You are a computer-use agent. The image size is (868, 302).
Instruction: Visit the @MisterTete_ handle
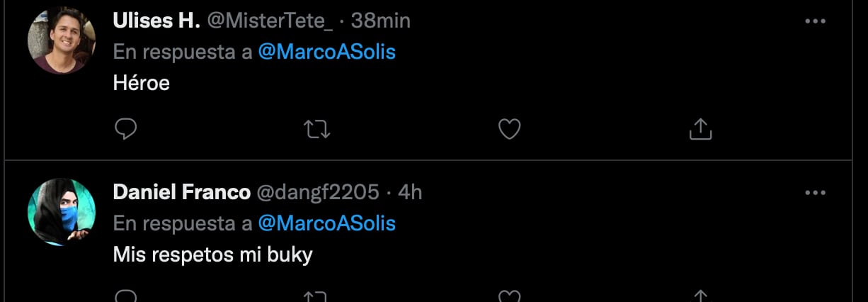(270, 21)
